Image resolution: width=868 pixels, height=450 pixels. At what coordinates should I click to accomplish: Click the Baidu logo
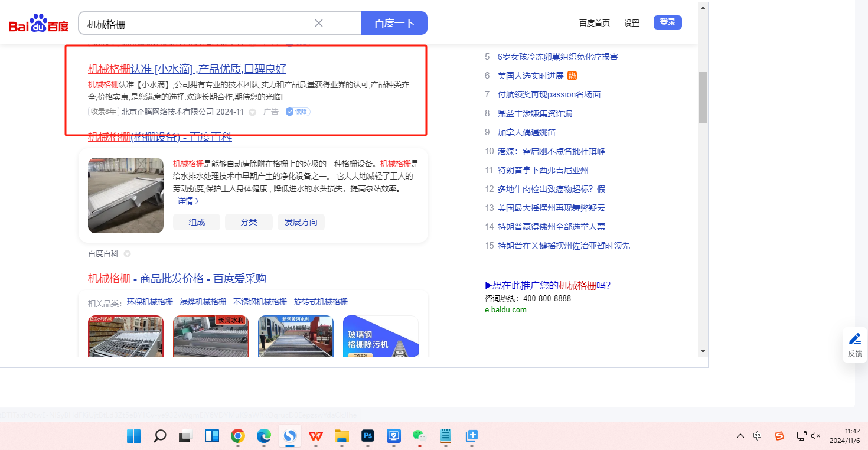coord(39,24)
